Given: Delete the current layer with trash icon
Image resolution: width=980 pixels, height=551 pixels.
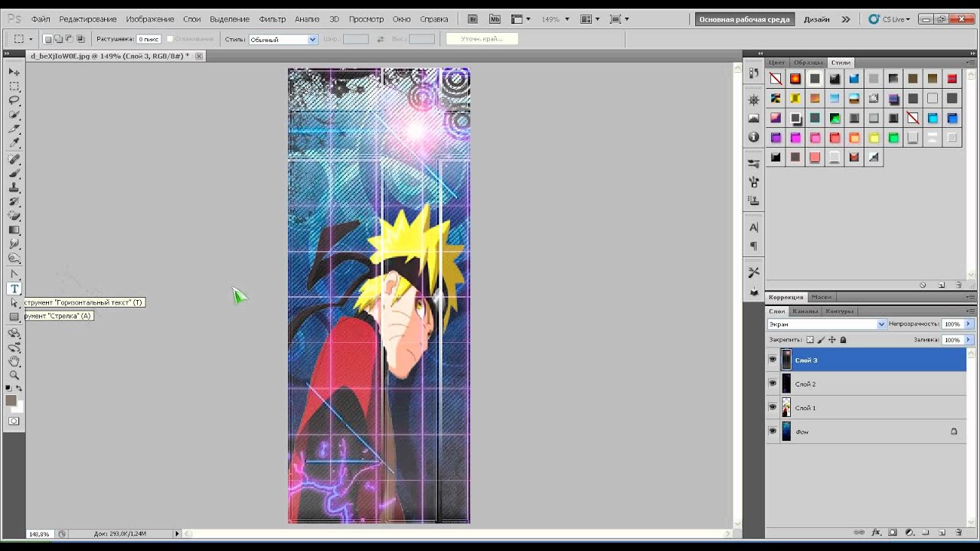Looking at the screenshot, I should pyautogui.click(x=959, y=532).
